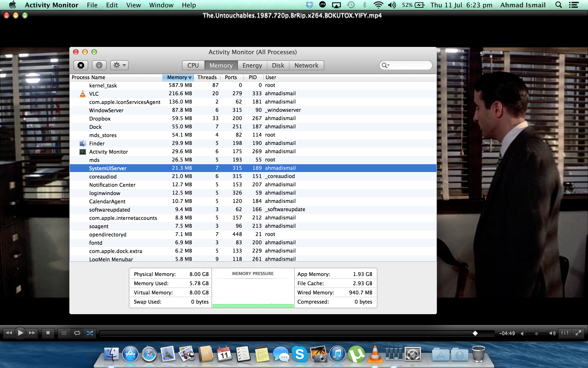Screen dimensions: 588x368
Task: Click the Activity Monitor search field
Action: [406, 65]
